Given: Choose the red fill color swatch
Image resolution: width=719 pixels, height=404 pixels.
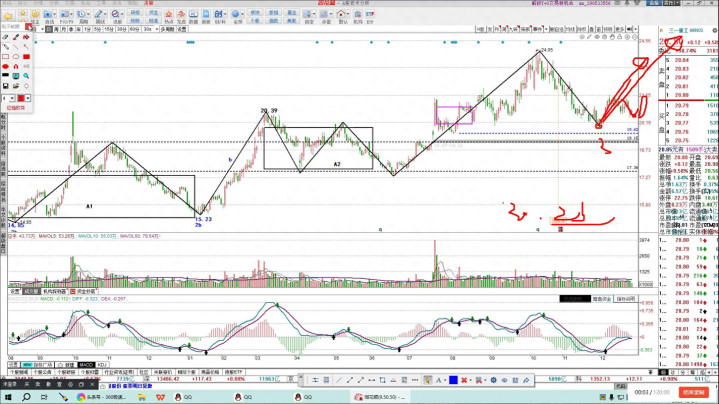Looking at the screenshot, I should (22, 98).
